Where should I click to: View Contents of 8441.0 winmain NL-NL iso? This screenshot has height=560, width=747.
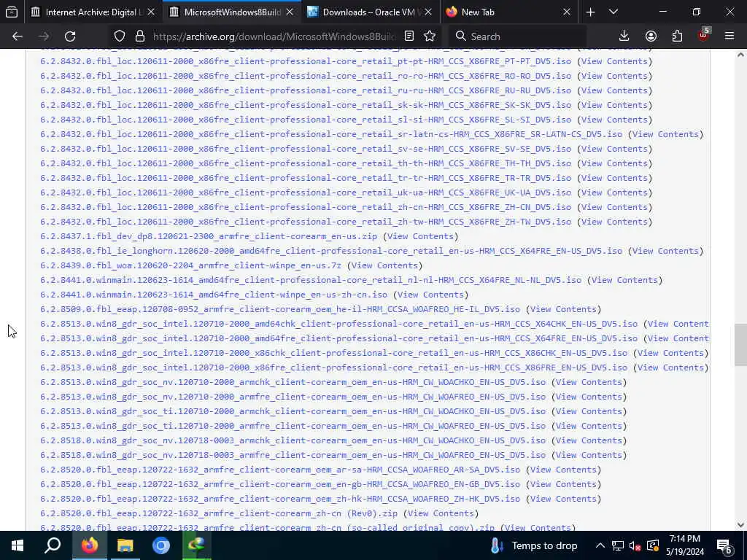pyautogui.click(x=624, y=280)
